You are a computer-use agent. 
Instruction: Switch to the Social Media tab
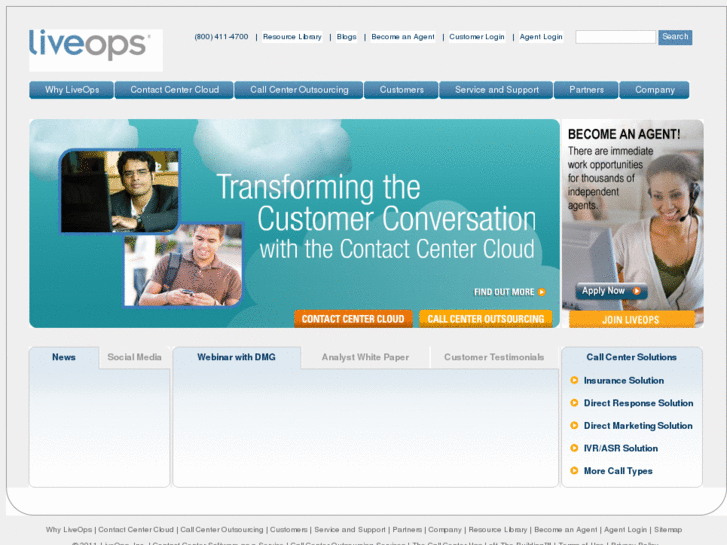coord(134,357)
